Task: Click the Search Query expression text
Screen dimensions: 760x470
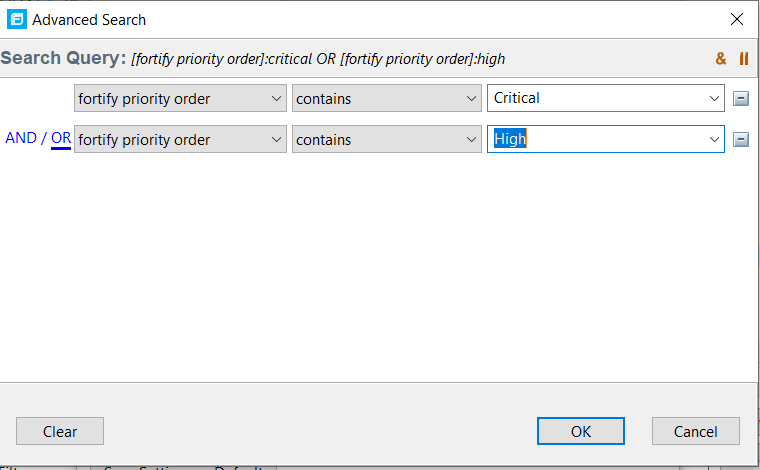Action: [318, 59]
